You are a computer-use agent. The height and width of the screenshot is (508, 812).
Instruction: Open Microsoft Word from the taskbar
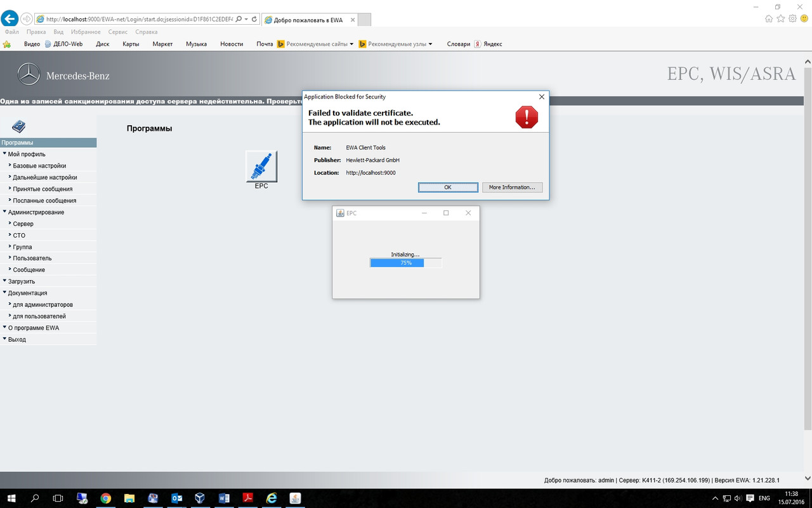click(x=224, y=498)
